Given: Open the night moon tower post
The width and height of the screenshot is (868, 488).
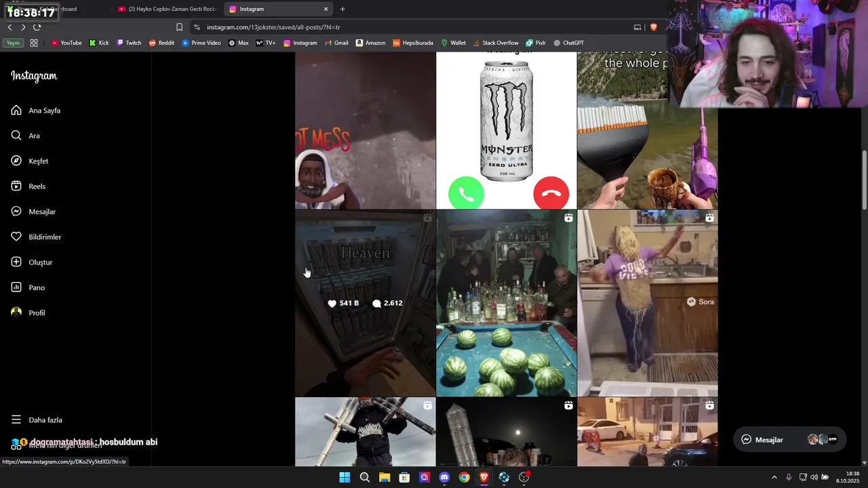Looking at the screenshot, I should click(507, 432).
